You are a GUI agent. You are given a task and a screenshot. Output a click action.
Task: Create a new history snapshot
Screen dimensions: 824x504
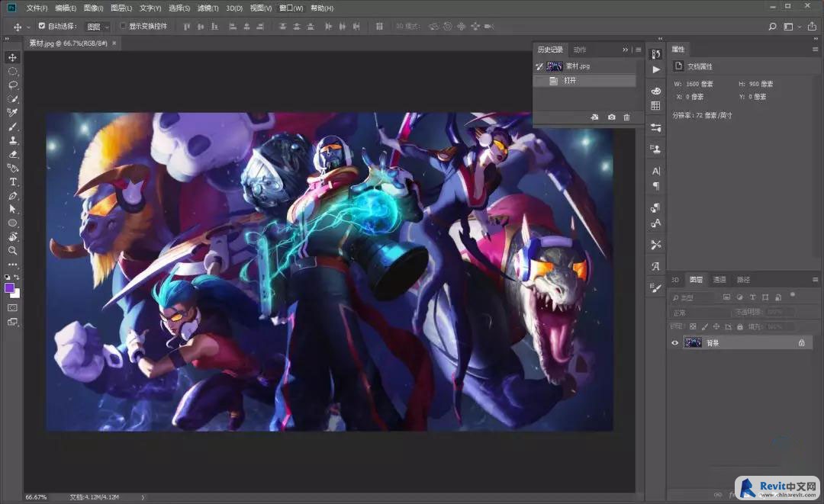tap(612, 117)
